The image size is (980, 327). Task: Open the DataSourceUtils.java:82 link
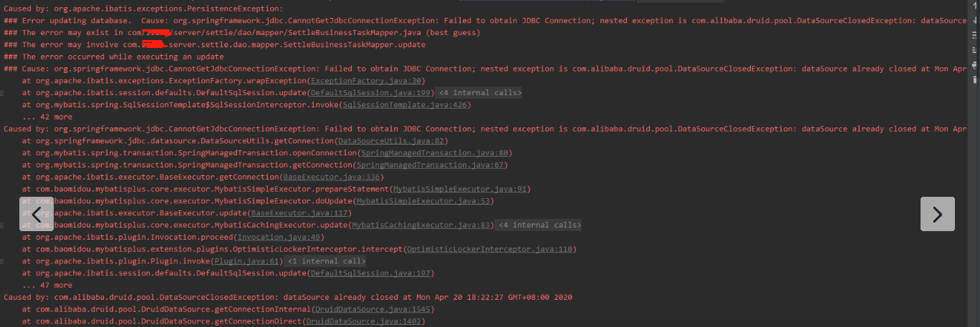tap(391, 141)
